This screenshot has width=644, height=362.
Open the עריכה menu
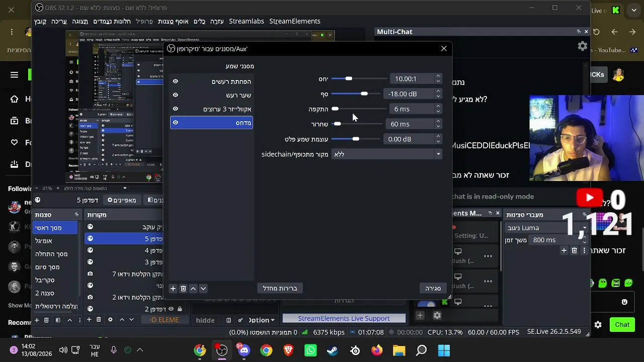pyautogui.click(x=59, y=21)
